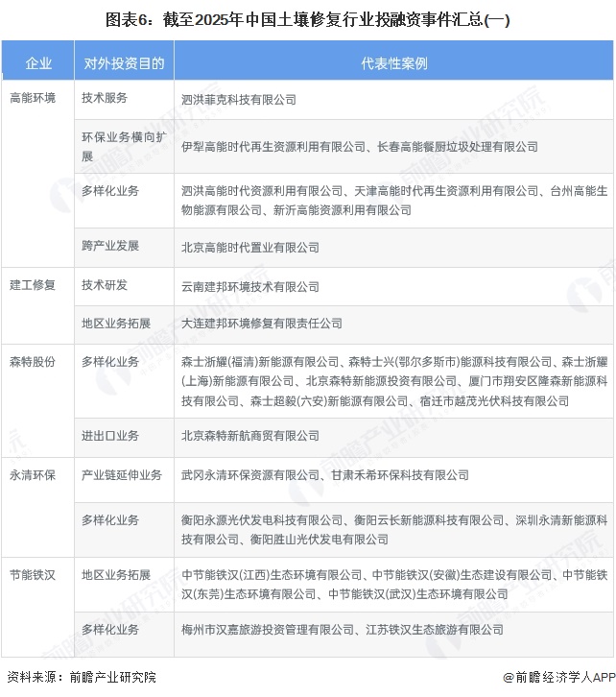Viewport: 616px width, 697px height.
Task: Click 地区业务拓展 in the 节能铁汉 group
Action: tap(124, 585)
